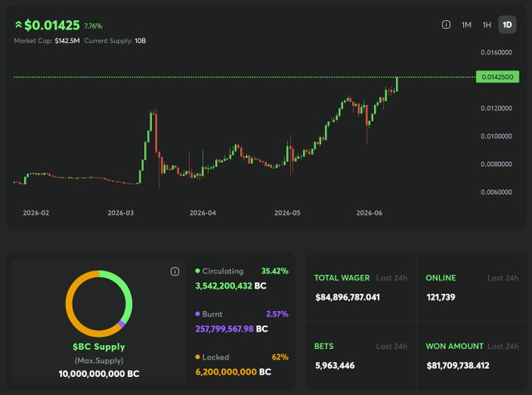This screenshot has height=395, width=532.
Task: Click the TOTAL WAGER heading
Action: coord(342,278)
